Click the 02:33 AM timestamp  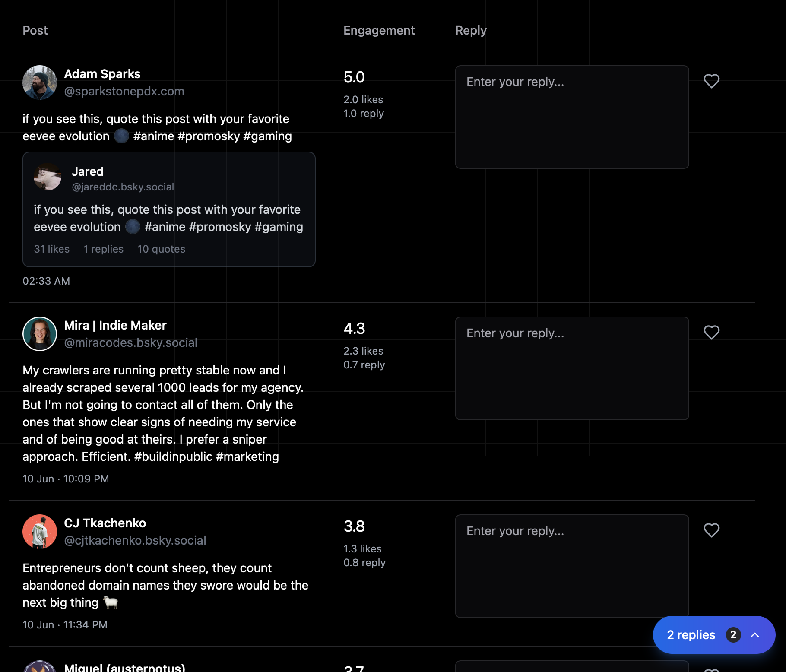tap(46, 281)
